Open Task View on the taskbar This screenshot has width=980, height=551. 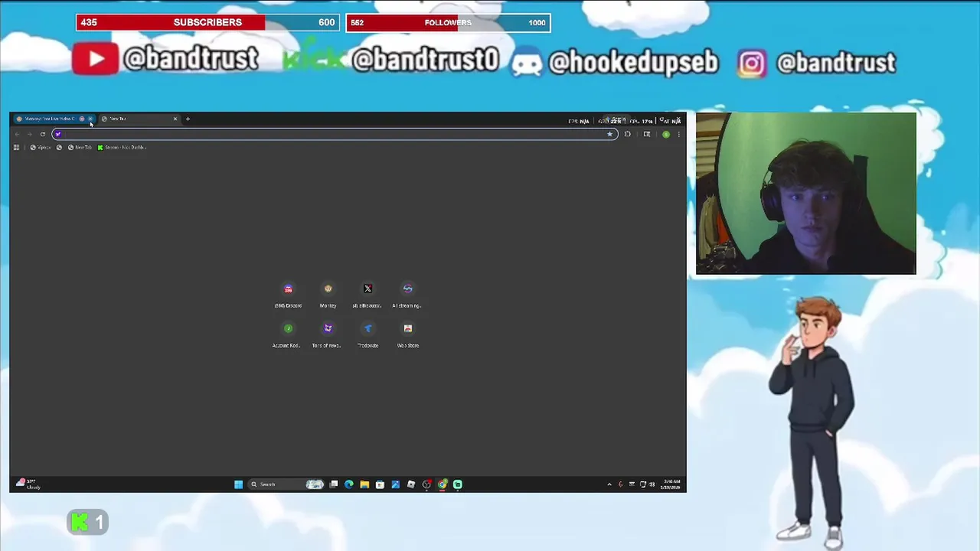(334, 484)
